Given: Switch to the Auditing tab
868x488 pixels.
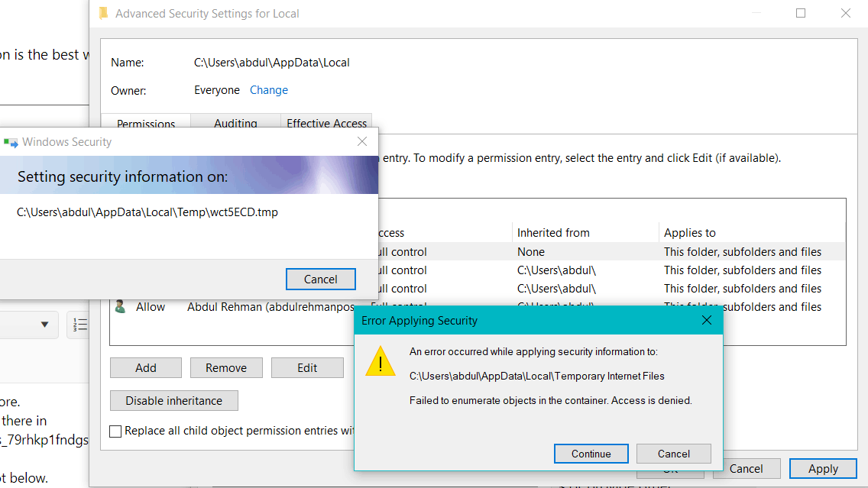Looking at the screenshot, I should [236, 124].
